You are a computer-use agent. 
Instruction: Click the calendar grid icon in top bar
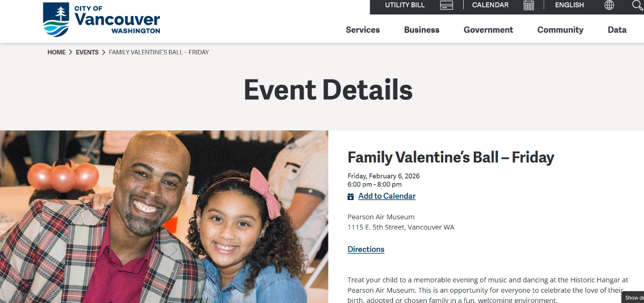click(529, 5)
